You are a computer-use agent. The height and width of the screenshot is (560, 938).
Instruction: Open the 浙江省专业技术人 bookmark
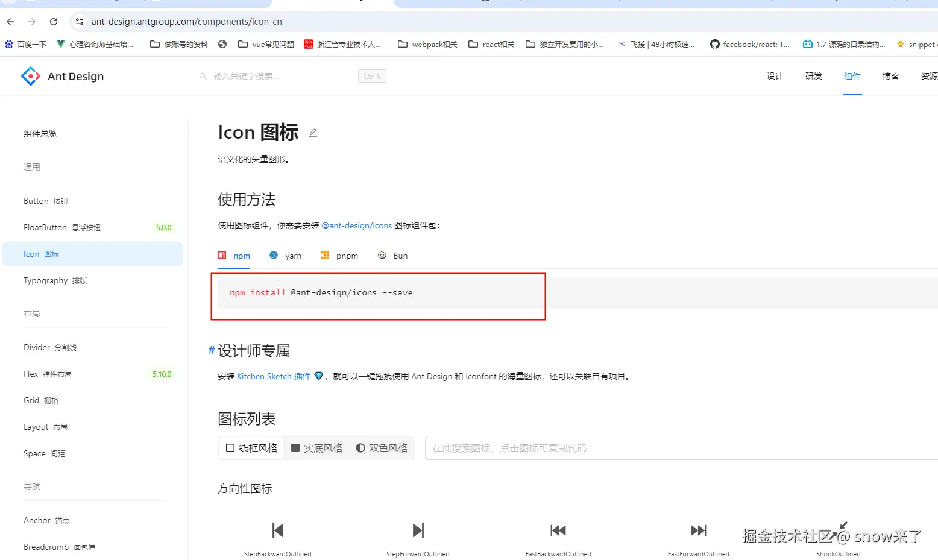[342, 44]
